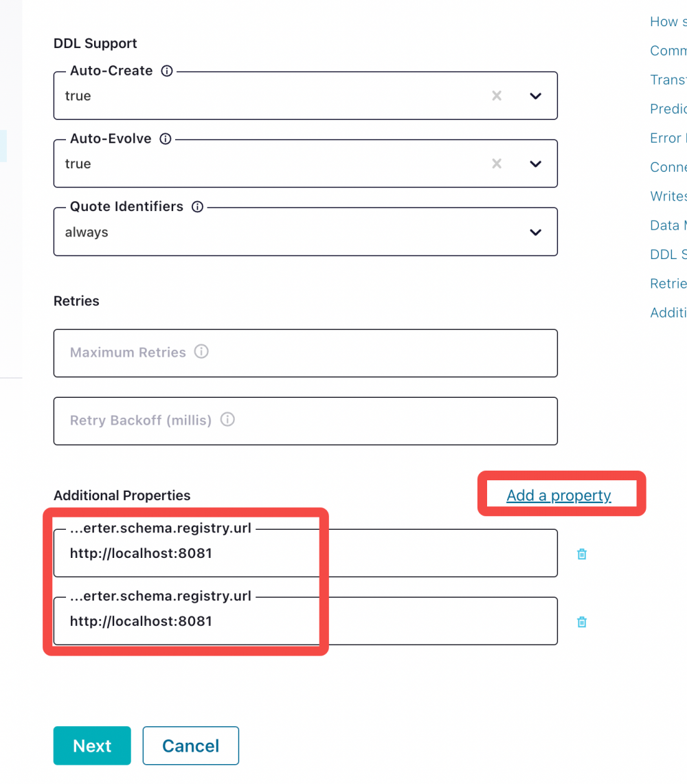
Task: Delete the first additional property
Action: pos(582,554)
